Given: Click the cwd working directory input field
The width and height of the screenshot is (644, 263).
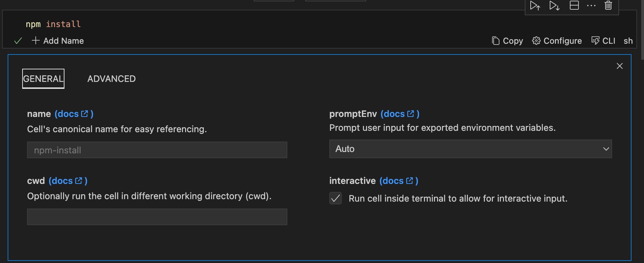Looking at the screenshot, I should pos(157,217).
